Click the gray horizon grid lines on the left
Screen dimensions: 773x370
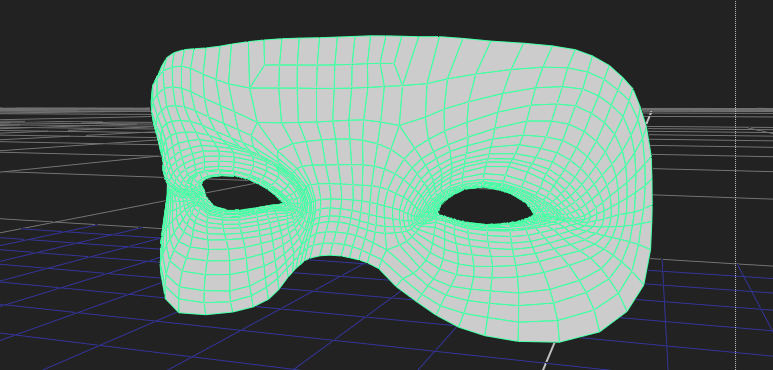tap(74, 123)
